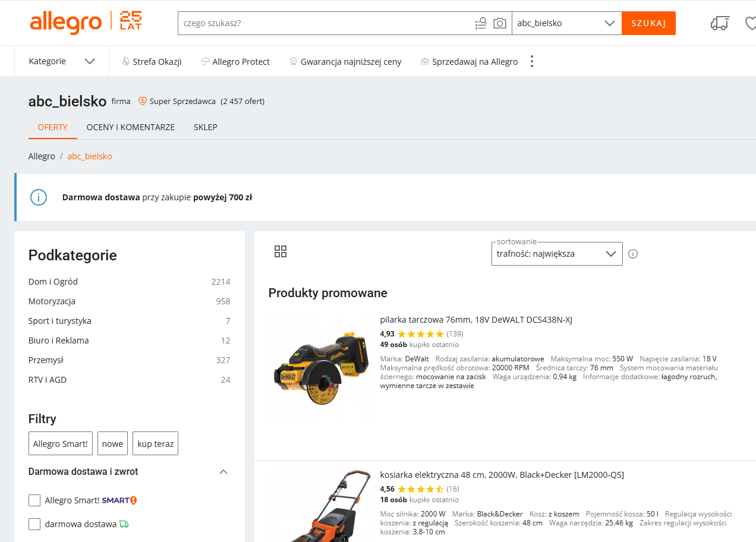756x542 pixels.
Task: Click the (2 457 ofert) text
Action: coord(242,102)
